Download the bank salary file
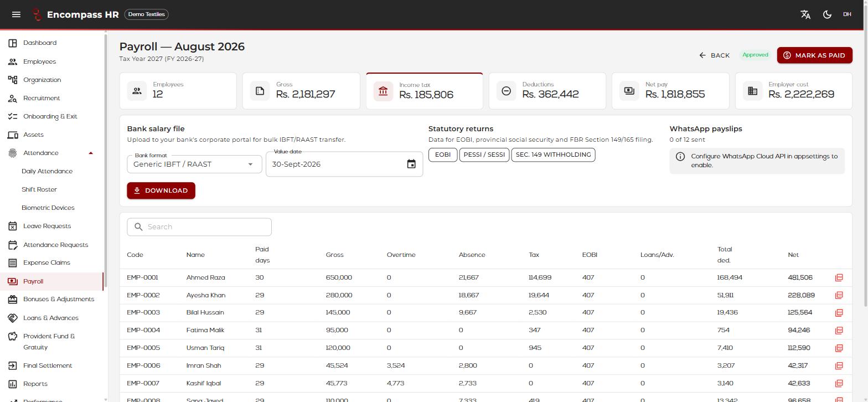Screen dimensions: 868x402 (x=161, y=190)
